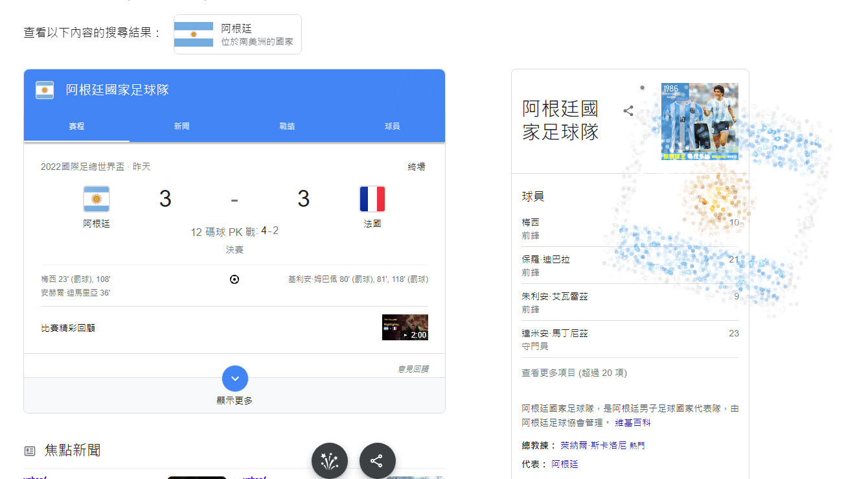The width and height of the screenshot is (868, 479).
Task: Click 安赫爾·迪馬里亞 36' scorer text
Action: click(75, 293)
